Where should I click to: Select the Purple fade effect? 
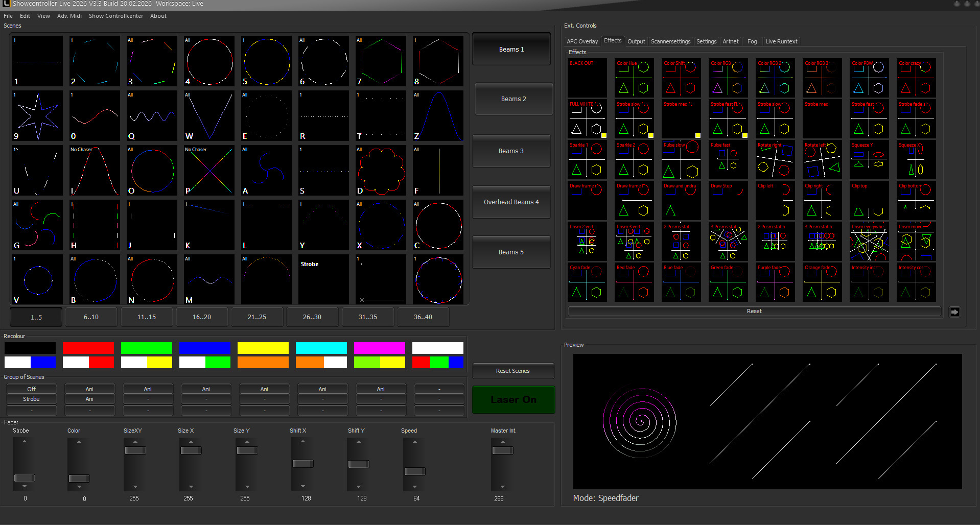[x=775, y=282]
